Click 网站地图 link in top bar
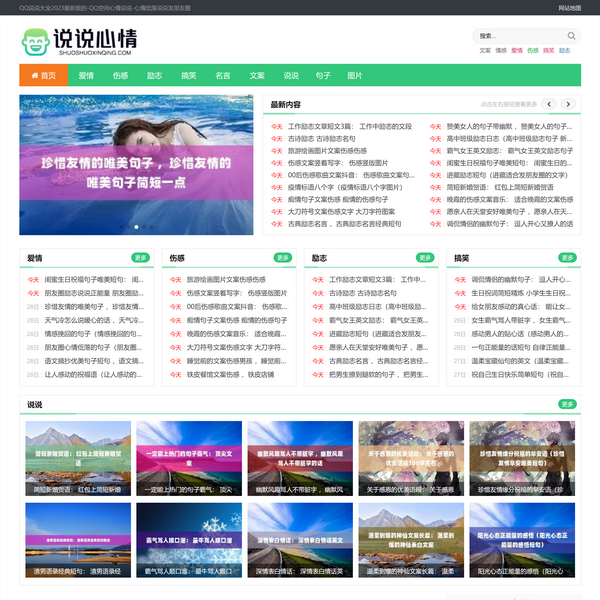The height and width of the screenshot is (600, 600). 569,7
